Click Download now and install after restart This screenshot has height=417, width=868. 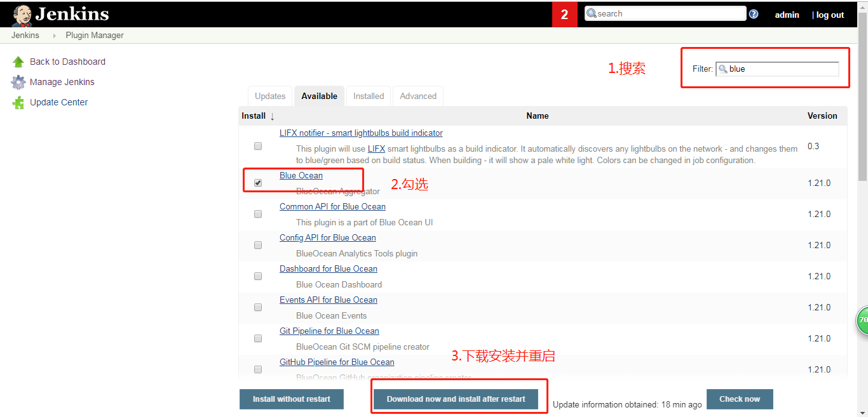pyautogui.click(x=456, y=399)
